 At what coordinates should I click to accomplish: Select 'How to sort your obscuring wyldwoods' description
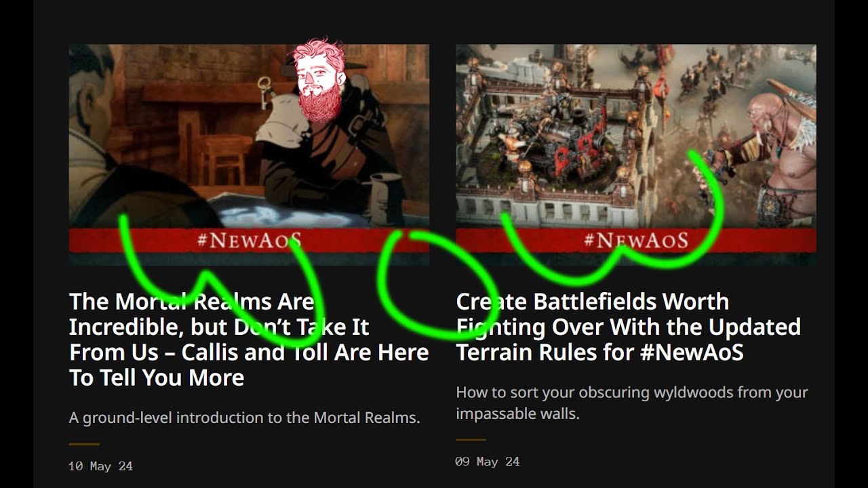coord(631,403)
